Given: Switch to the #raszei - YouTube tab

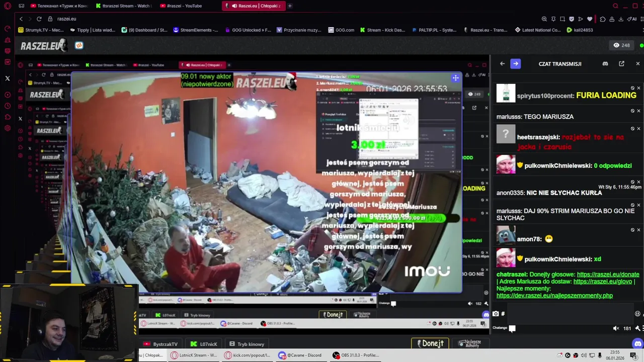Looking at the screenshot, I should (181, 6).
